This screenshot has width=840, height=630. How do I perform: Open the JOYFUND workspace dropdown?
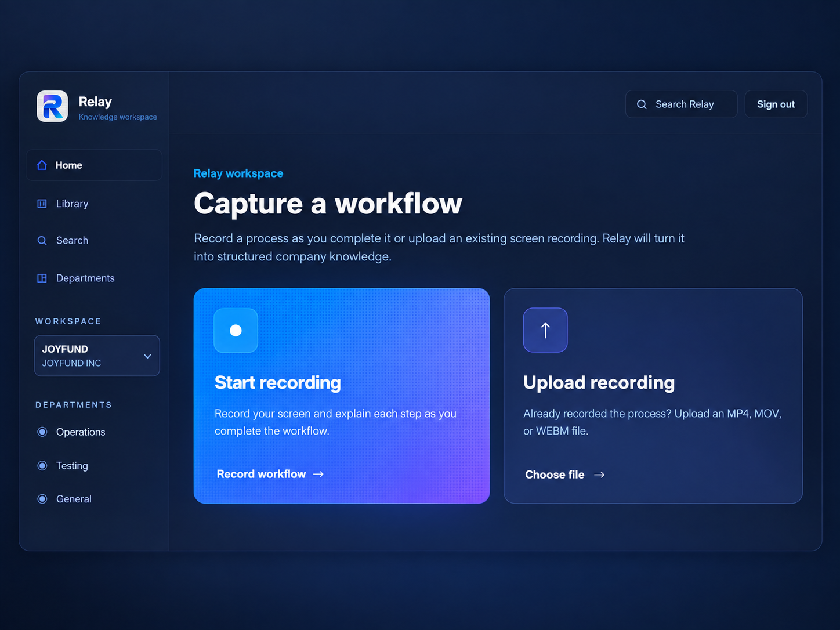point(97,356)
